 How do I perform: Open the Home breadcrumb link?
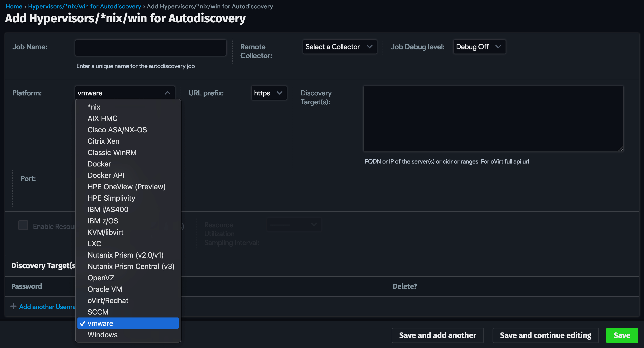(14, 6)
